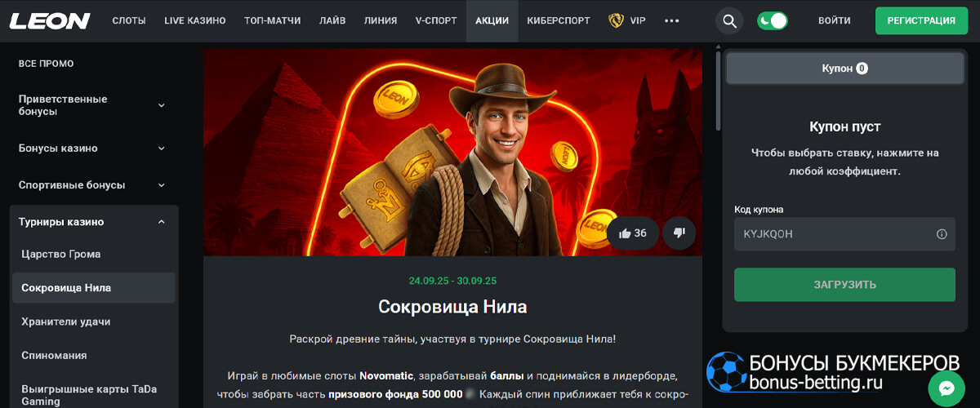Open the Киберспорт menu item

pyautogui.click(x=559, y=21)
